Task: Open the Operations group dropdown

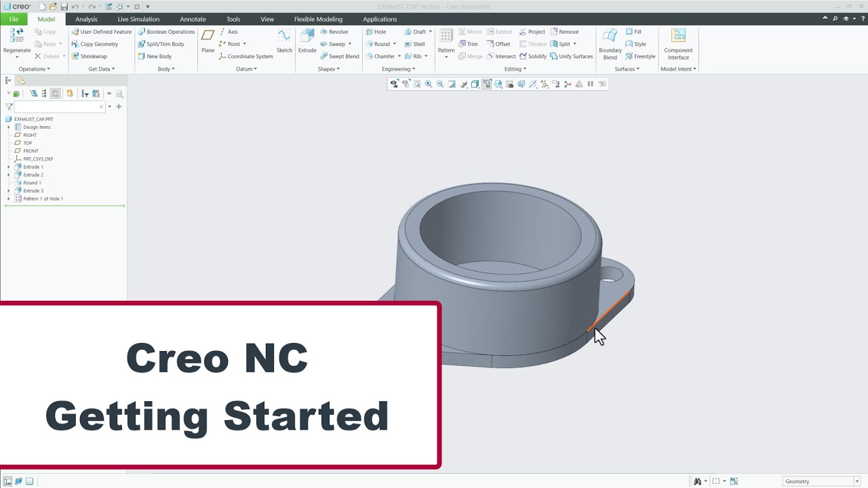Action: click(34, 68)
